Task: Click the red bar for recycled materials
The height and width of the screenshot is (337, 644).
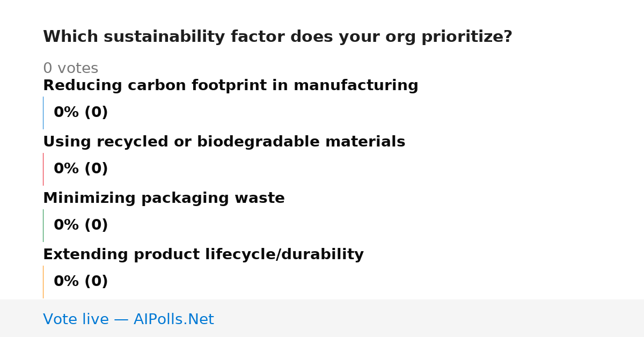Action: coord(43,169)
